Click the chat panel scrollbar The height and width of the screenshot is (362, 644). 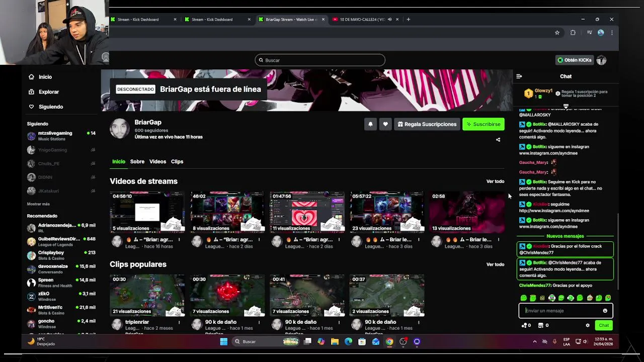[x=618, y=251]
